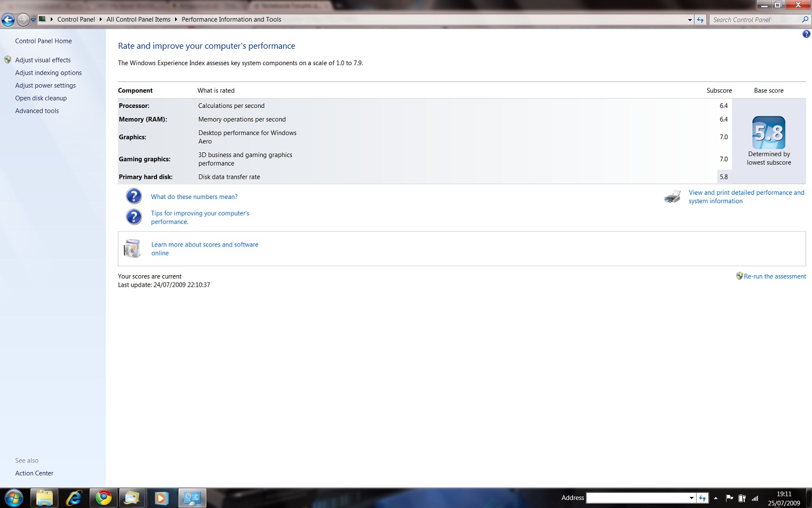Expand arrow after All Control Panel Items
The image size is (812, 508).
coord(176,20)
